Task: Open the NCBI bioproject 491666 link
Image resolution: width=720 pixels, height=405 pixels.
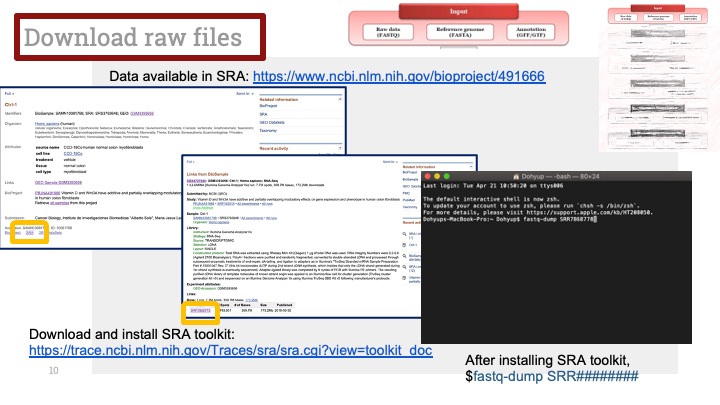Action: click(x=399, y=76)
